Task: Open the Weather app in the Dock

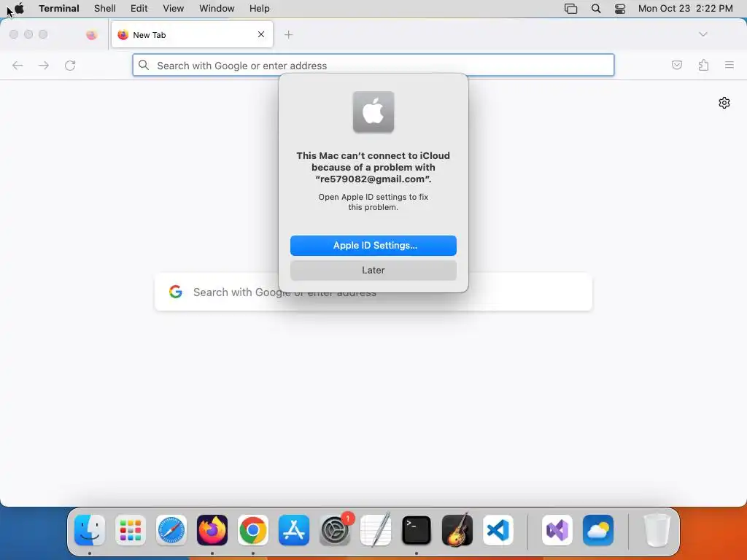Action: click(598, 530)
